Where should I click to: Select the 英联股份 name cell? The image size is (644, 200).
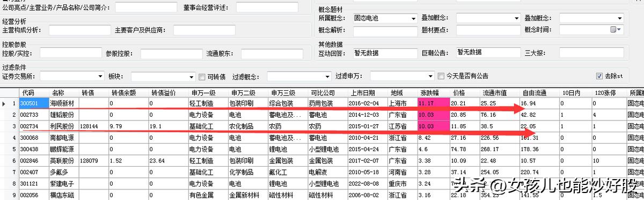pos(64,161)
